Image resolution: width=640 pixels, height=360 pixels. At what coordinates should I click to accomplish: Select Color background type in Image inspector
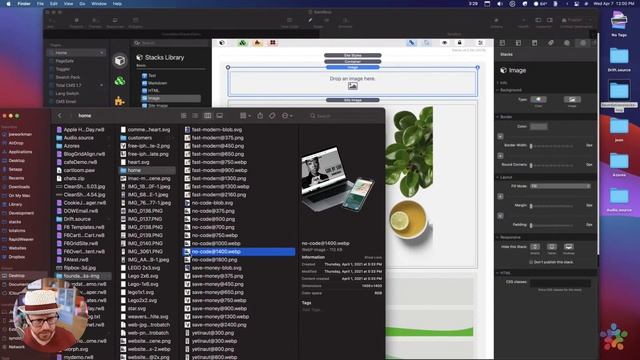[x=538, y=100]
